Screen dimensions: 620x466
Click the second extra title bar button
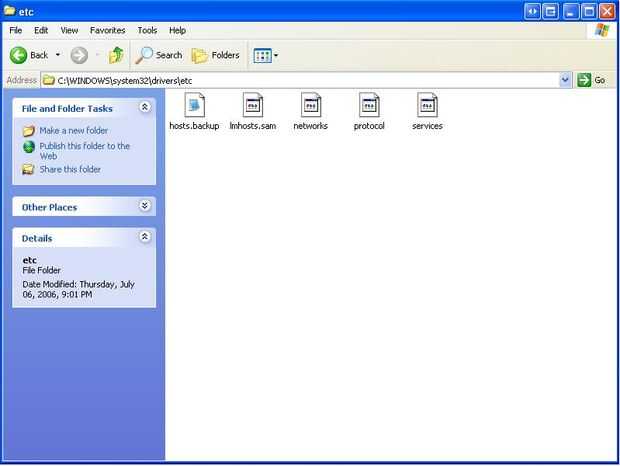(550, 11)
